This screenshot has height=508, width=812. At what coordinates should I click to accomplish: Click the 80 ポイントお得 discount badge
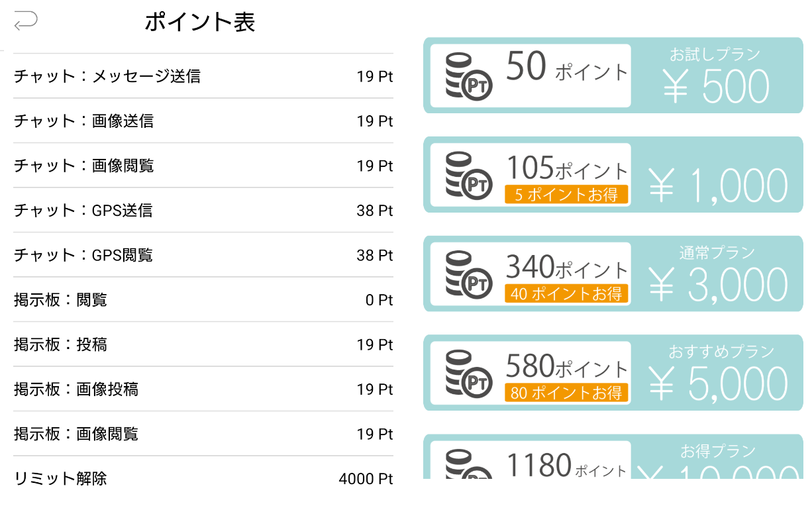pos(567,392)
